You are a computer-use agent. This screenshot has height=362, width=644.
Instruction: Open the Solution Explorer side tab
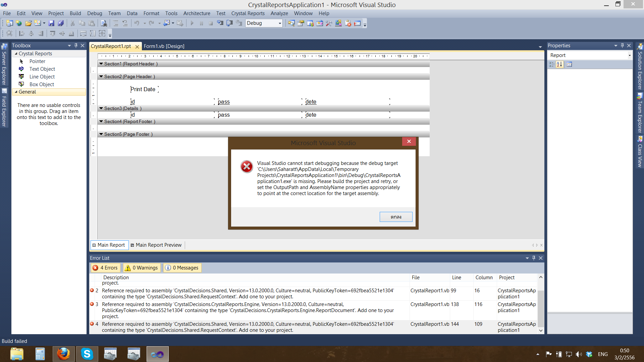tap(640, 66)
